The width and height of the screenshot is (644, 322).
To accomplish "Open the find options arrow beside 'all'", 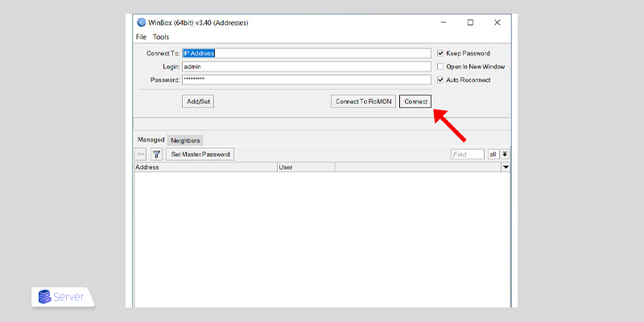I will pyautogui.click(x=505, y=155).
